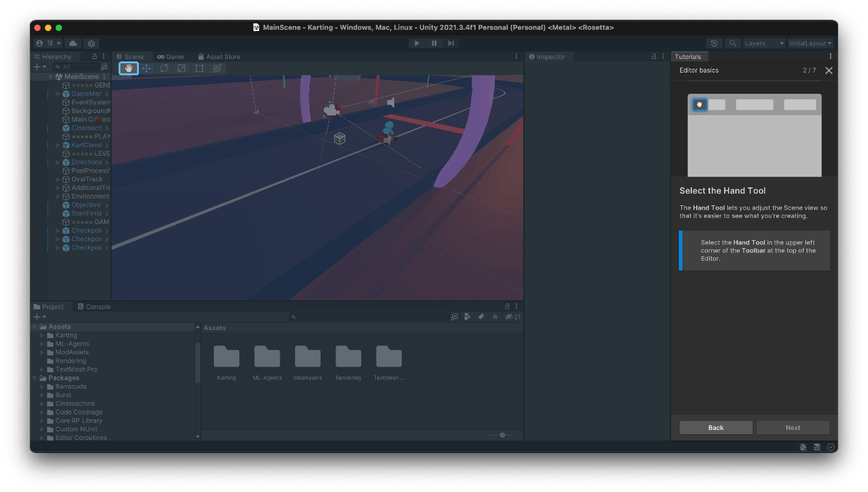Select the Rect tool

point(199,68)
